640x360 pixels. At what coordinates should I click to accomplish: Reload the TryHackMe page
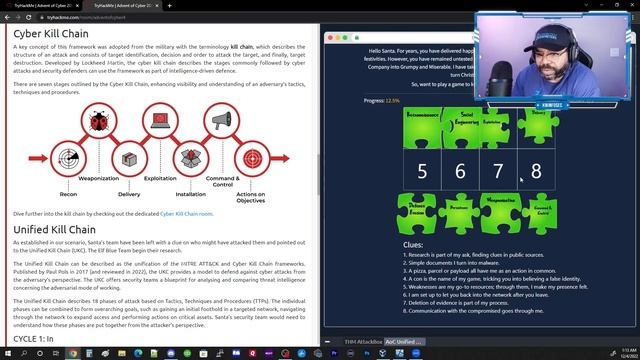click(x=29, y=17)
